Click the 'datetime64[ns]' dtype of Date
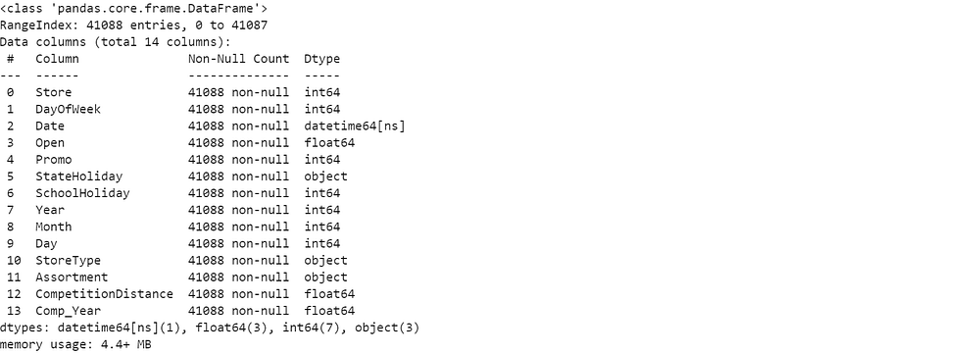The height and width of the screenshot is (353, 980). pos(355,126)
